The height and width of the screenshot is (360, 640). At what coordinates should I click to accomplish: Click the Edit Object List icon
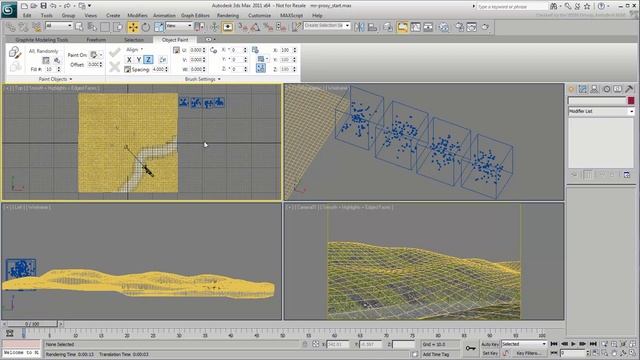(46, 60)
